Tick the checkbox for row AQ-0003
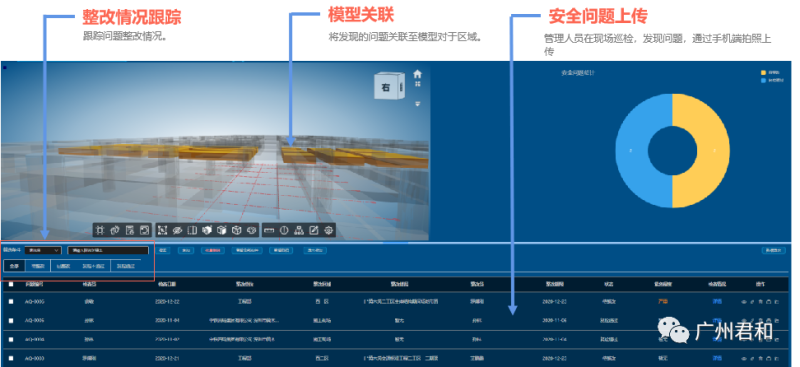The height and width of the screenshot is (367, 800). tap(11, 358)
